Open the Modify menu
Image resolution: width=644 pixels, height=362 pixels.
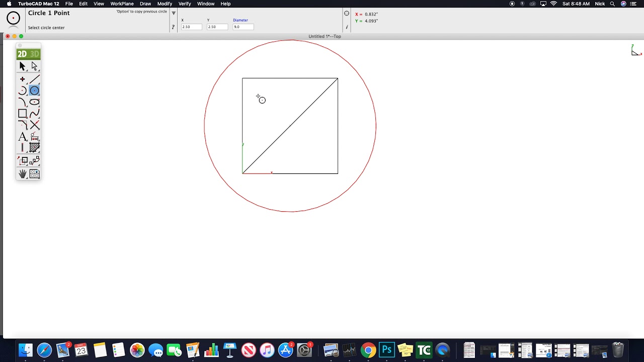(x=165, y=4)
